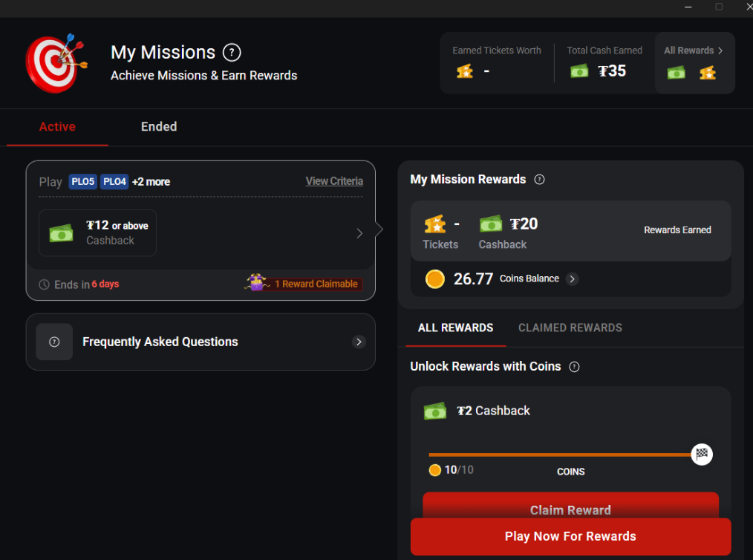Click the 26.77 coins balance value
Viewport: 753px width, 560px height.
473,279
